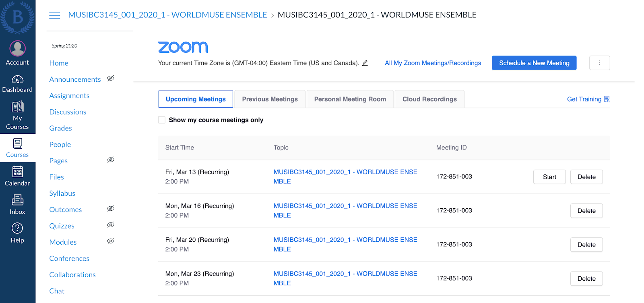Open Fri, Mar 20 meeting topic link
The image size is (644, 303).
pos(345,244)
